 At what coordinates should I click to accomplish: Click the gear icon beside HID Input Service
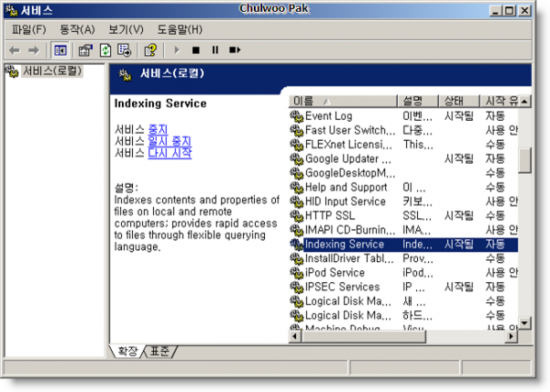[296, 201]
